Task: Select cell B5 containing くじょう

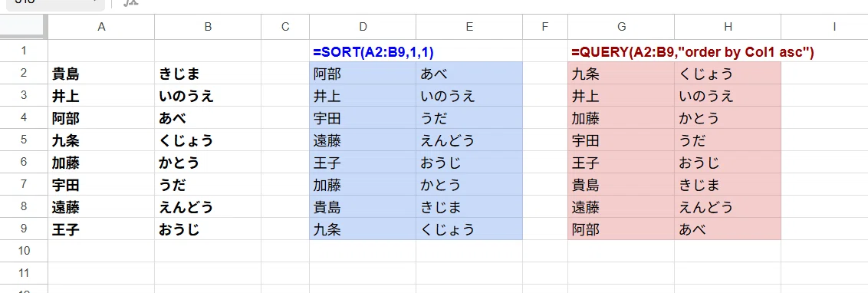Action: coord(208,140)
